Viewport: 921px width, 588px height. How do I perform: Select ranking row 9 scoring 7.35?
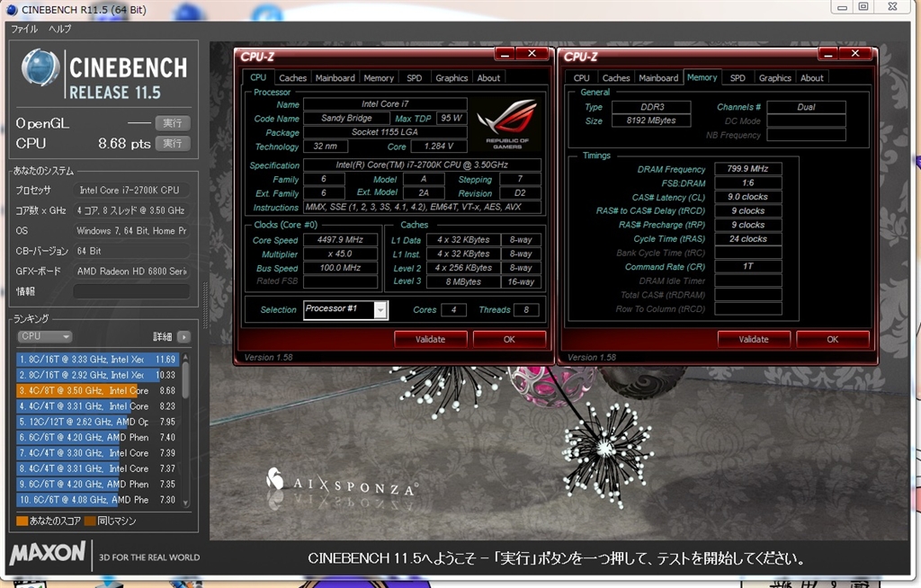(x=97, y=484)
